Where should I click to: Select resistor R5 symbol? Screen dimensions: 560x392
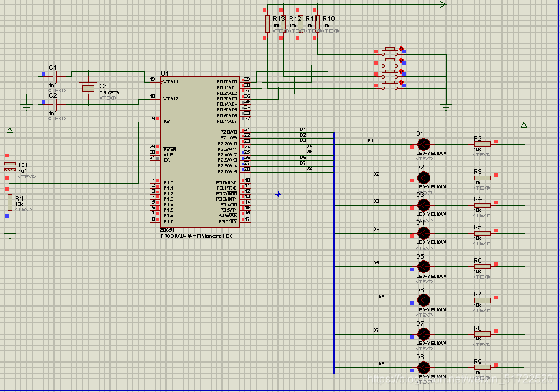(x=483, y=233)
